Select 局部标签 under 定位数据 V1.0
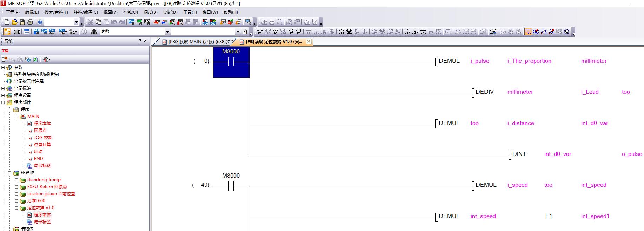Viewport: 644px width, 231px height. [42, 222]
